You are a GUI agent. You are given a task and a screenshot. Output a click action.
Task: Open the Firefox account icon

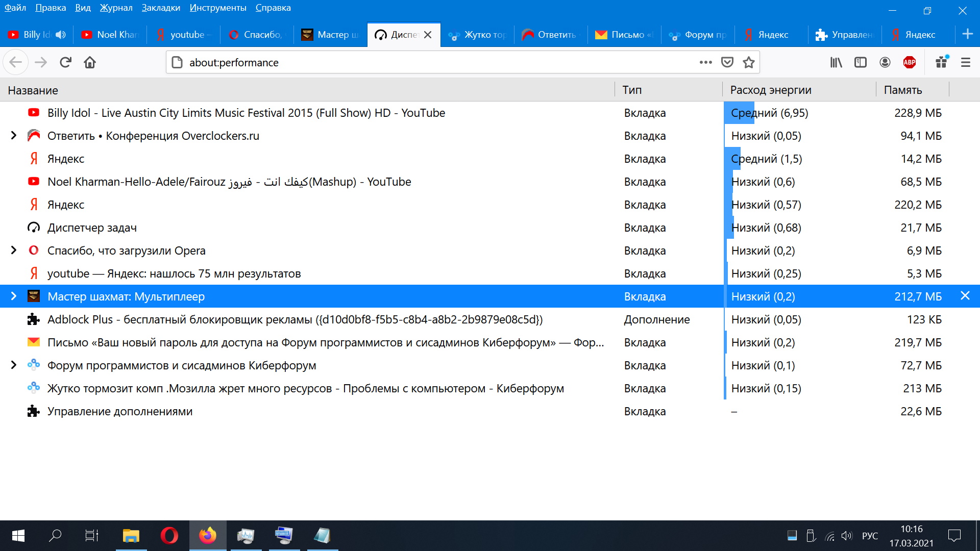coord(885,62)
